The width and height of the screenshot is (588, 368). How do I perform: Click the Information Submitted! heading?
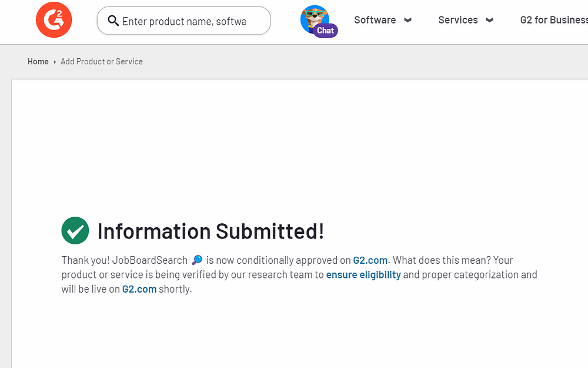(211, 231)
